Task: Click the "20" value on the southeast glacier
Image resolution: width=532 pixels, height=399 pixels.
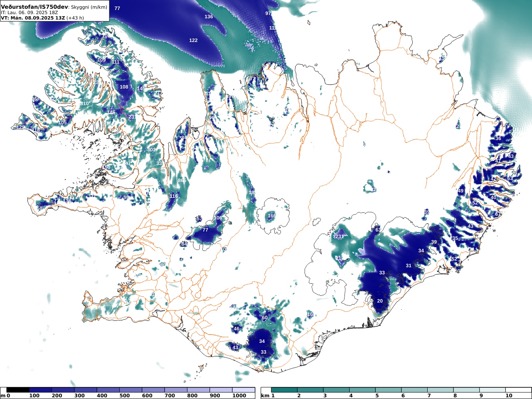Action: 380,301
